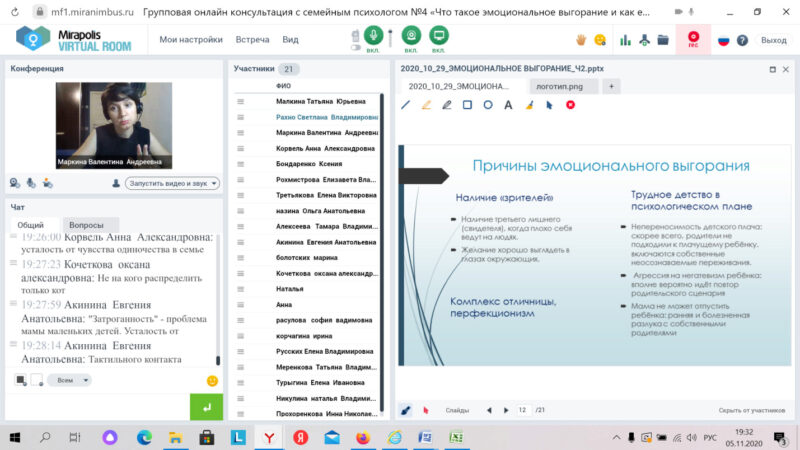Raise hand using the hand icon
800x450 pixels.
point(581,40)
